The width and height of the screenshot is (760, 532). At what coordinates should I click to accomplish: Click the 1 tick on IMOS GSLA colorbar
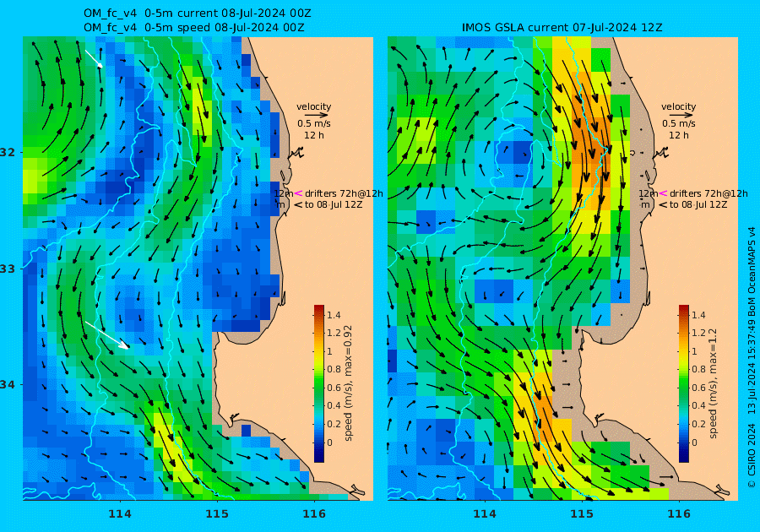pyautogui.click(x=694, y=351)
